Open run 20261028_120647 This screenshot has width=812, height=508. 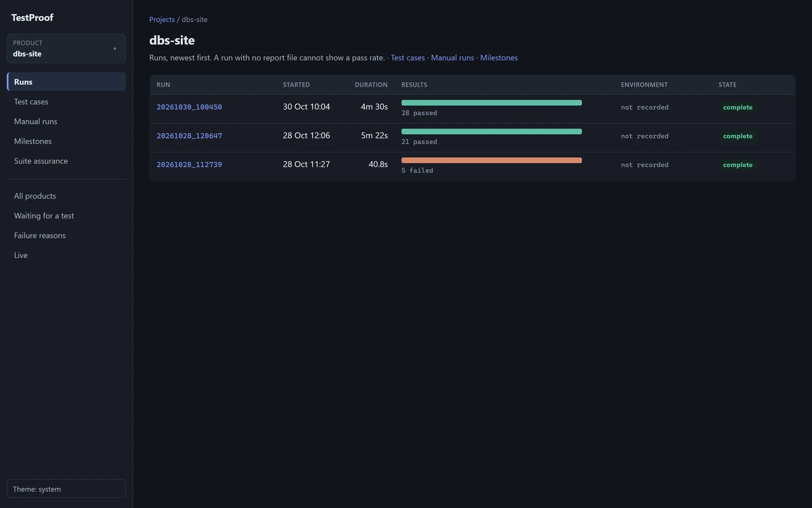tap(189, 136)
